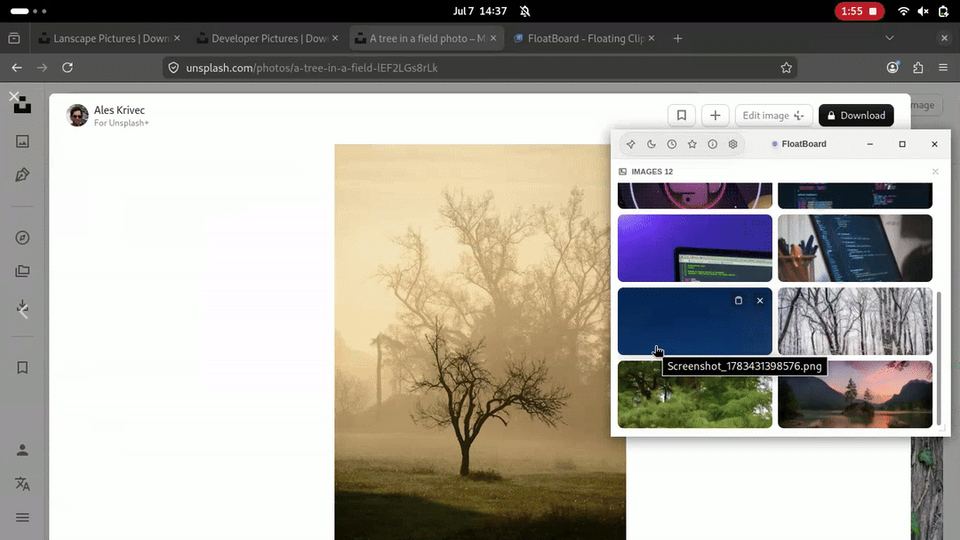Open FloatBoard history clock icon

point(672,144)
